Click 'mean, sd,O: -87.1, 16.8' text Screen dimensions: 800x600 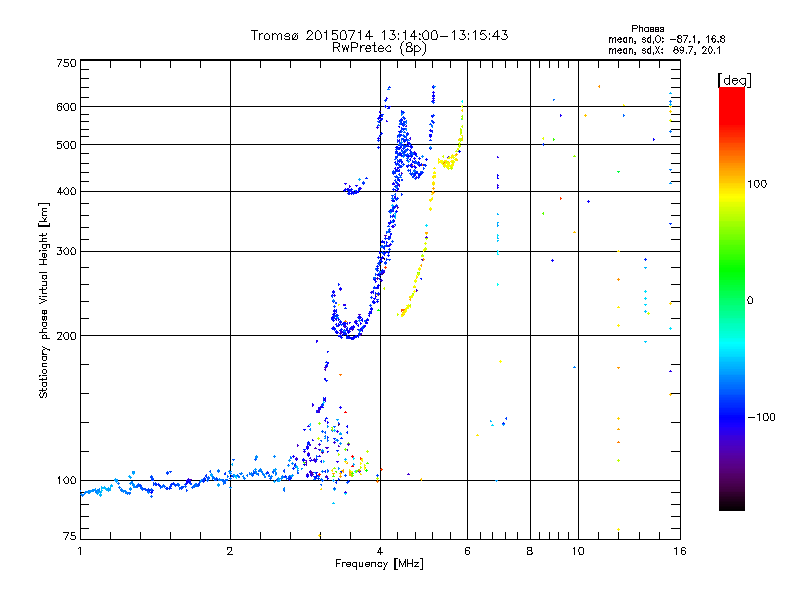[x=666, y=39]
